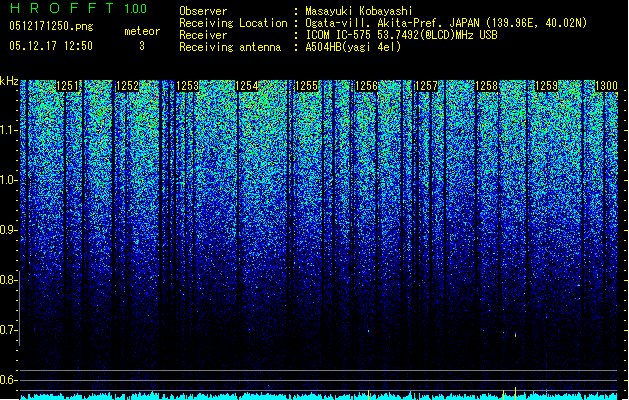The width and height of the screenshot is (629, 400).
Task: Click the bright meteor echo near 1258
Action: pos(515,335)
